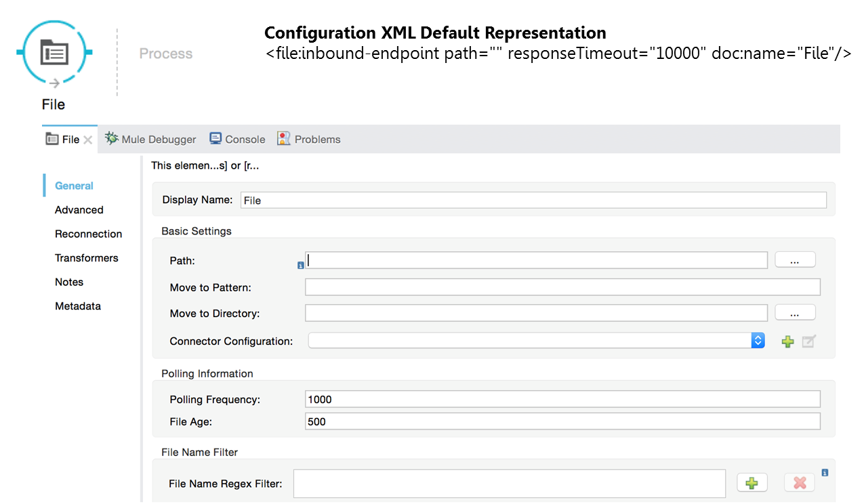Open the Notes section

[x=69, y=282]
